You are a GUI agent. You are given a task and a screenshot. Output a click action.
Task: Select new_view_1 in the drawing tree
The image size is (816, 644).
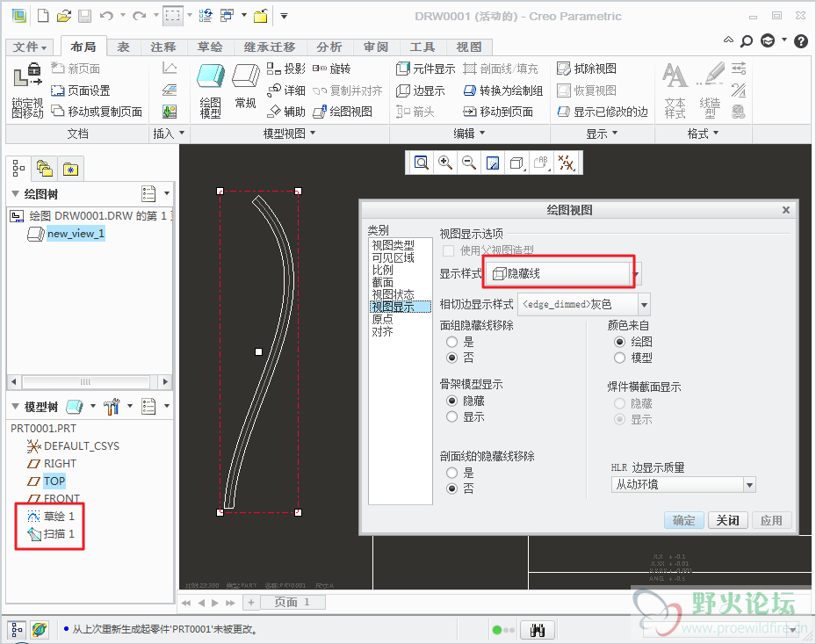pos(76,234)
